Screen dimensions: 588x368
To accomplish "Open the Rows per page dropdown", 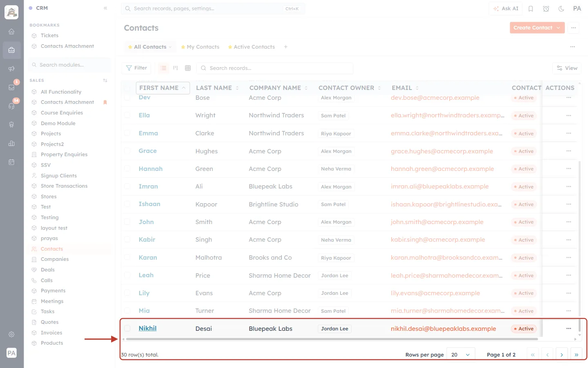I will [461, 355].
